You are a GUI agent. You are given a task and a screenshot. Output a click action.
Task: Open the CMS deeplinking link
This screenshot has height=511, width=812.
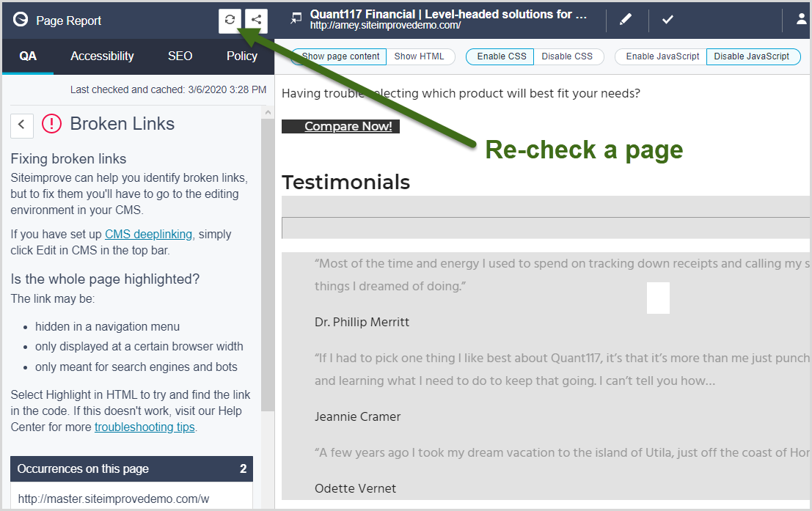(149, 234)
